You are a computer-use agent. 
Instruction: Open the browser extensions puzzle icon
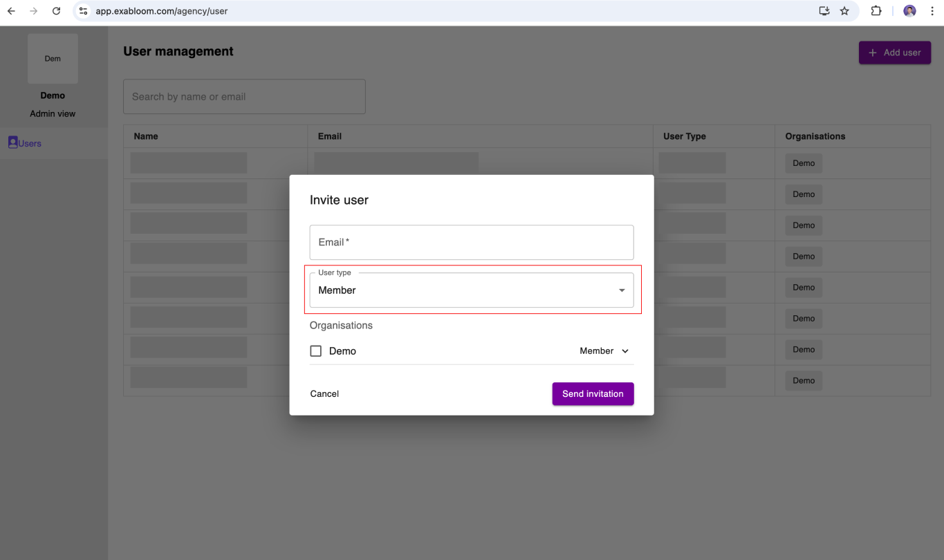(876, 11)
